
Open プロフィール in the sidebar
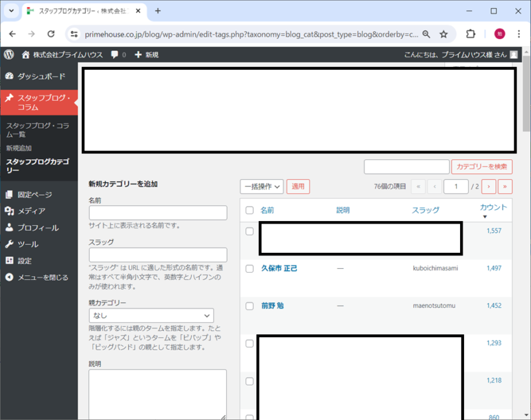coord(39,228)
